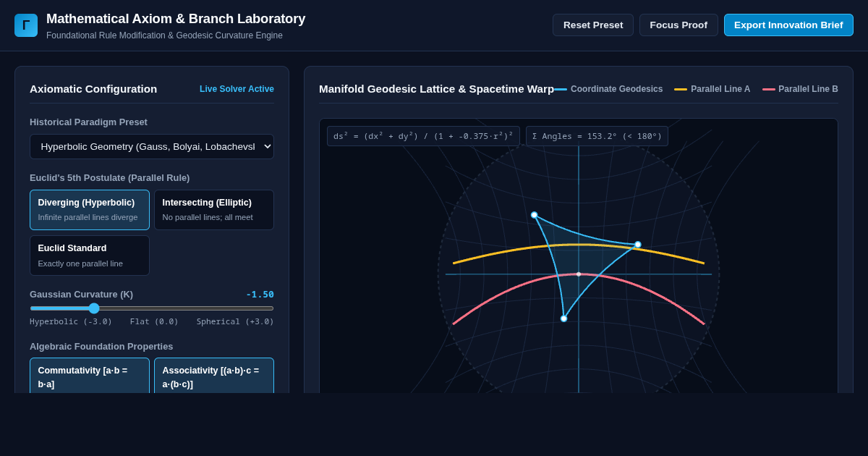This screenshot has width=868, height=456.
Task: Click Manifold Geodesic Lattice heading
Action: (436, 89)
